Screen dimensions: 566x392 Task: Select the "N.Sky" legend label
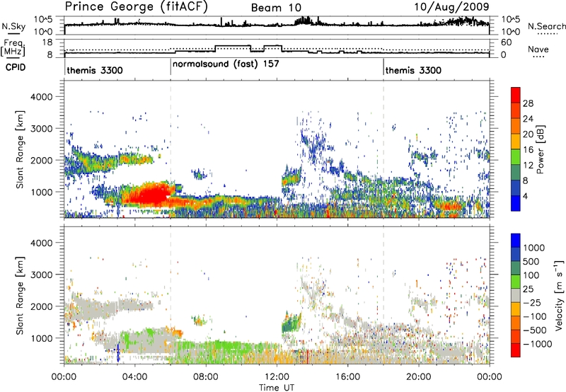(x=13, y=26)
